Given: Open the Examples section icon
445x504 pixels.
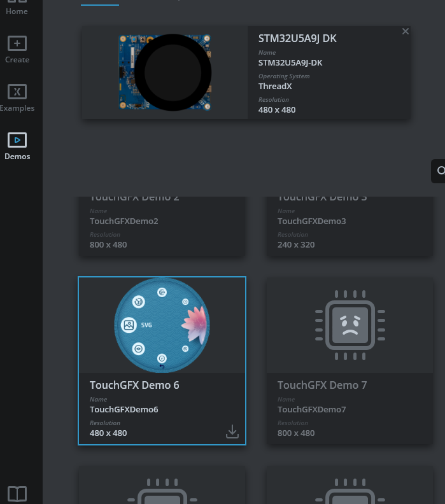Looking at the screenshot, I should point(17,92).
